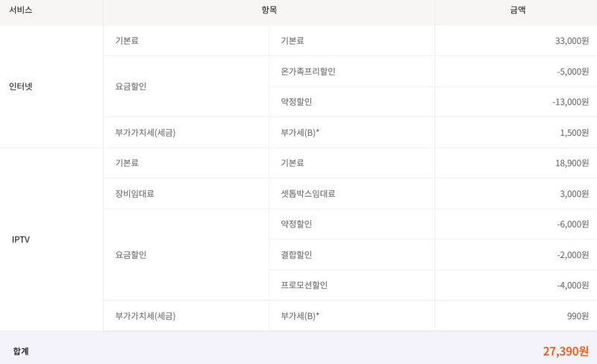This screenshot has width=597, height=364.
Task: Click the 990원 VAT amount
Action: click(578, 316)
